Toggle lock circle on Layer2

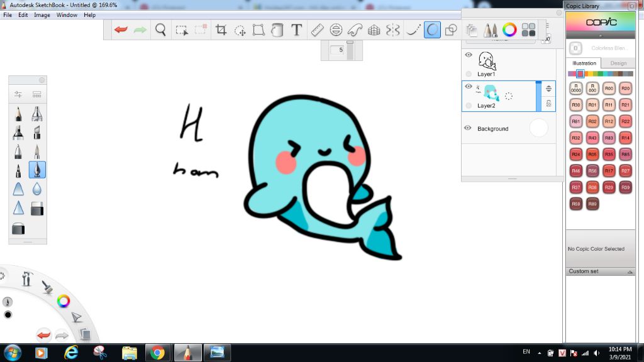coord(469,106)
